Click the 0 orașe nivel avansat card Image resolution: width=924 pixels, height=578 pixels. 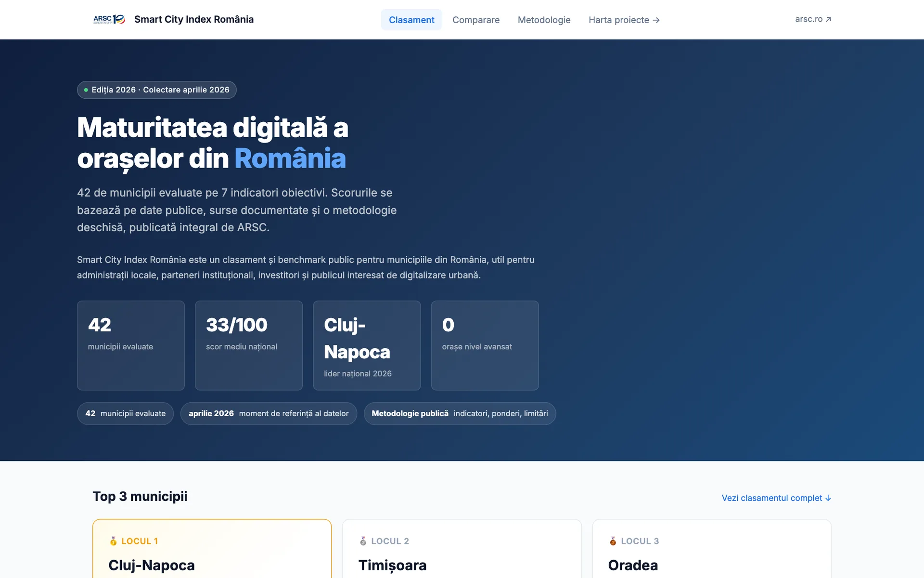pos(485,345)
